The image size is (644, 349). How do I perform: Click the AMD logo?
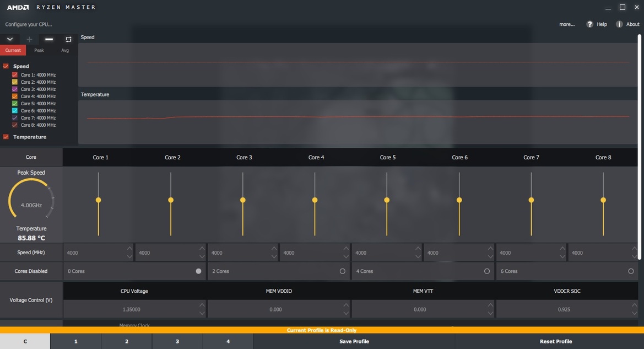[x=18, y=7]
